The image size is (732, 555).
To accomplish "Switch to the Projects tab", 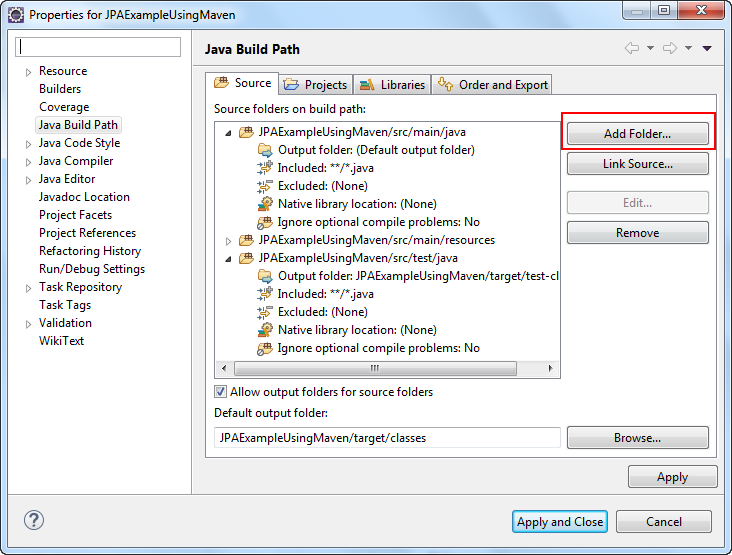I will pyautogui.click(x=316, y=84).
